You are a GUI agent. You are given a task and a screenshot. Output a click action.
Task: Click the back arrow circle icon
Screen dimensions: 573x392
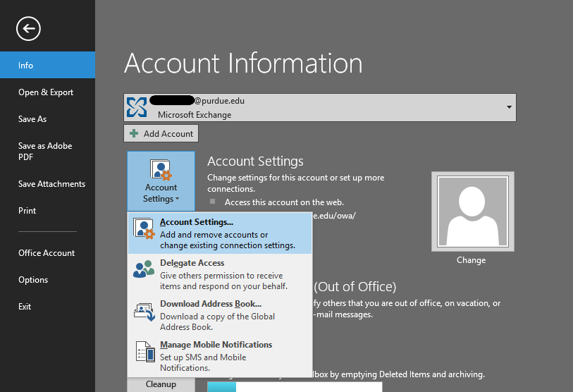(x=29, y=28)
